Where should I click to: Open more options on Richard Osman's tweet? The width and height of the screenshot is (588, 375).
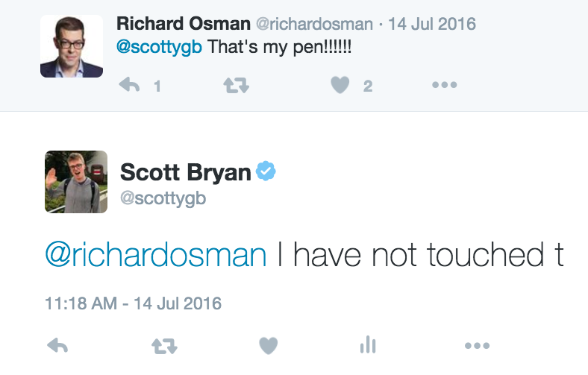pyautogui.click(x=445, y=85)
